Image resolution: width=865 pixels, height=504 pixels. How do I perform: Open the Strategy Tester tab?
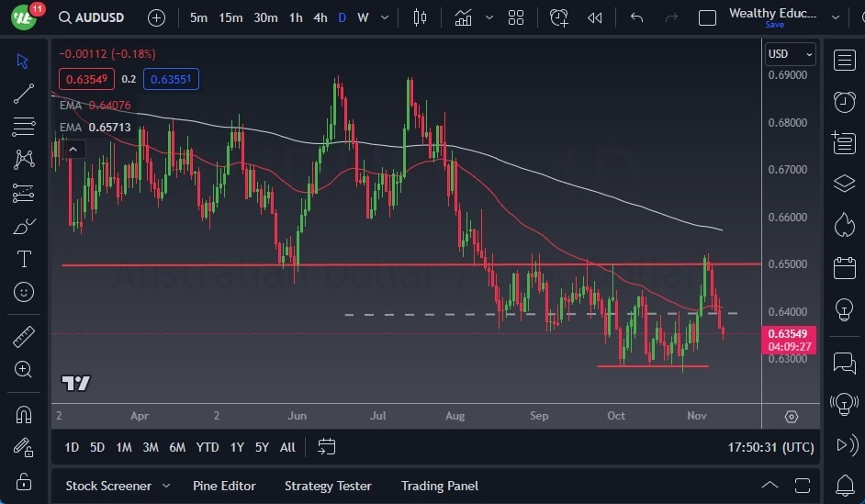pyautogui.click(x=328, y=486)
